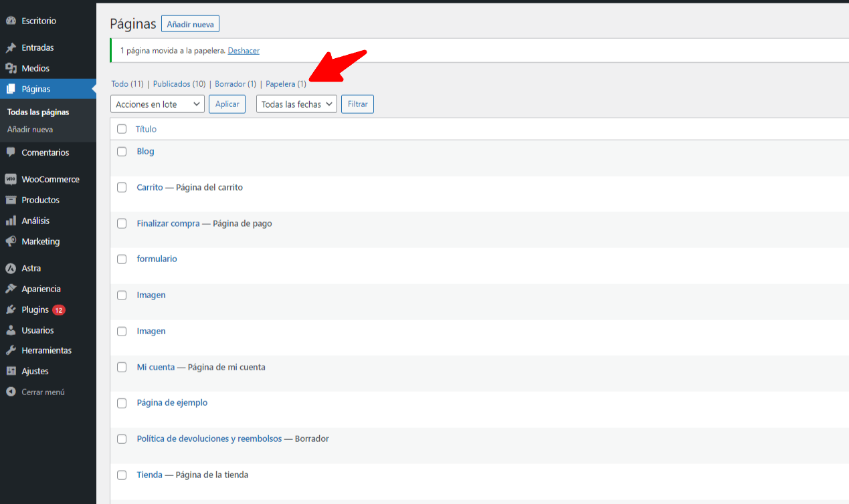Check the box for the Carrito page
This screenshot has width=849, height=504.
click(122, 188)
